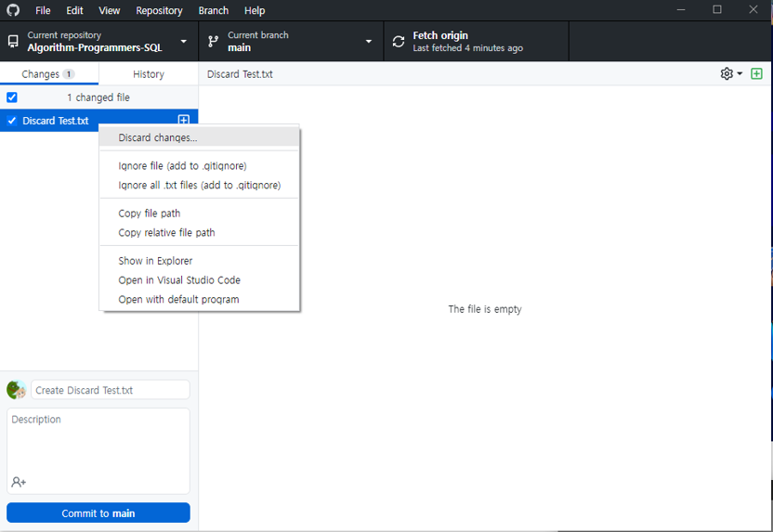Minimize the GitHub Desktop window
The image size is (773, 532).
coord(681,10)
